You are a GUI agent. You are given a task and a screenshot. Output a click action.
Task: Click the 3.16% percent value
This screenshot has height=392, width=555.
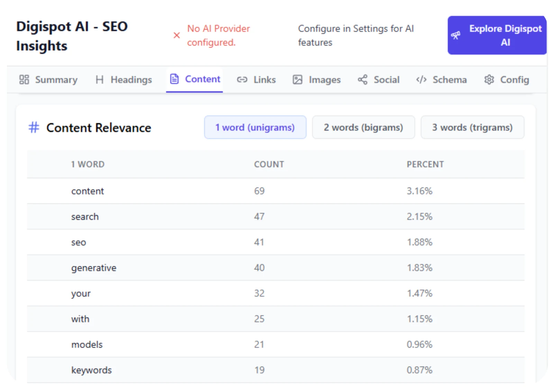point(419,191)
